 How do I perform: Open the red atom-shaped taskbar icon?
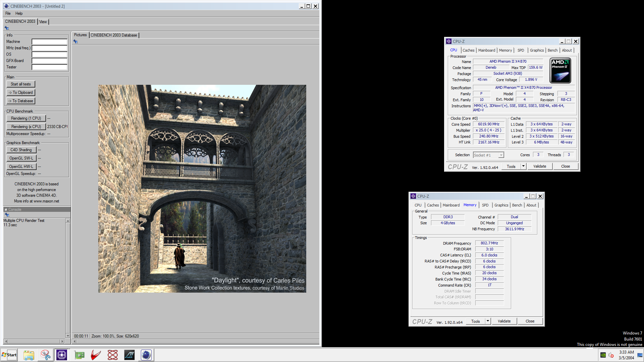coord(113,355)
